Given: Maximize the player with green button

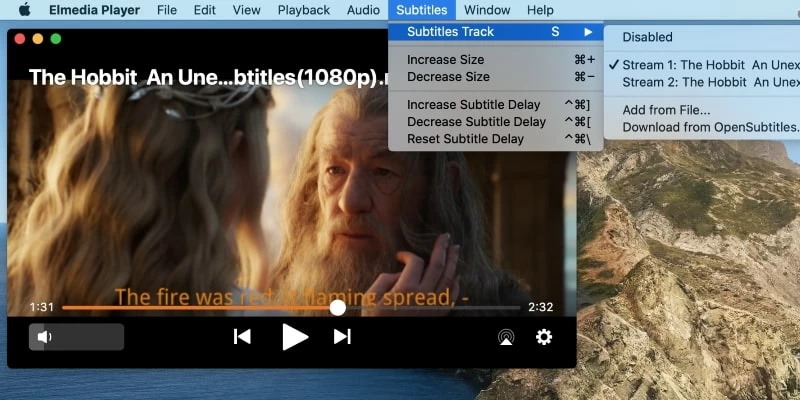Looking at the screenshot, I should tap(56, 39).
